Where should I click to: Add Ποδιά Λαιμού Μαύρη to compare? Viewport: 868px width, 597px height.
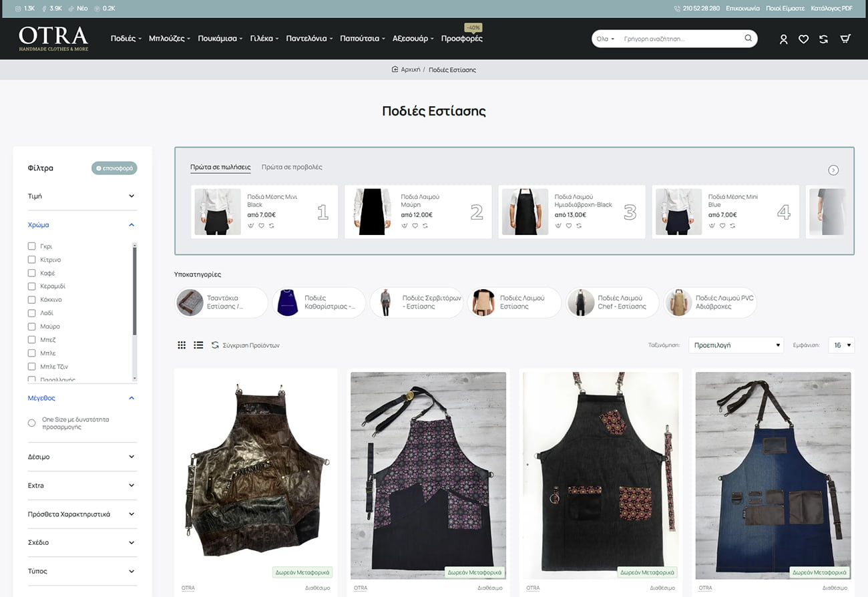click(x=425, y=226)
